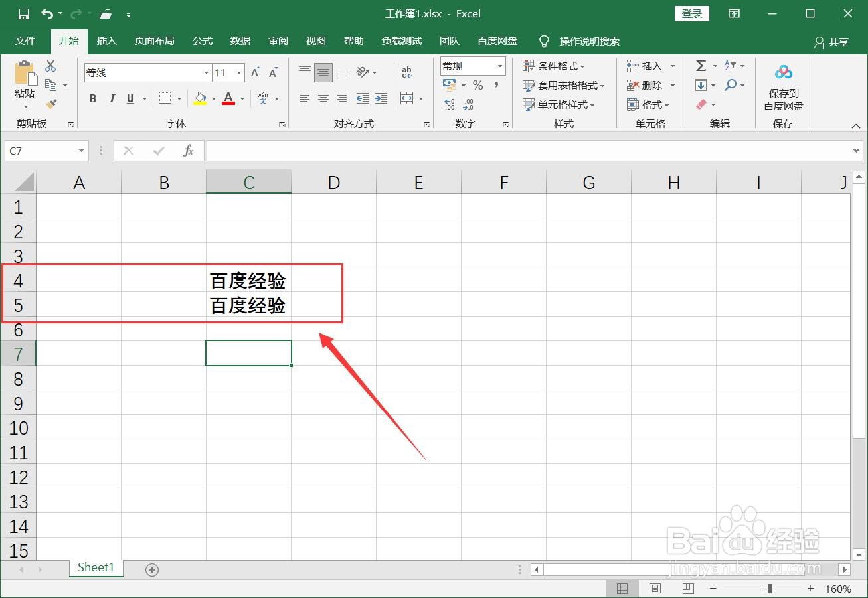Open fill color dropdown arrow
Image resolution: width=868 pixels, height=598 pixels.
214,99
